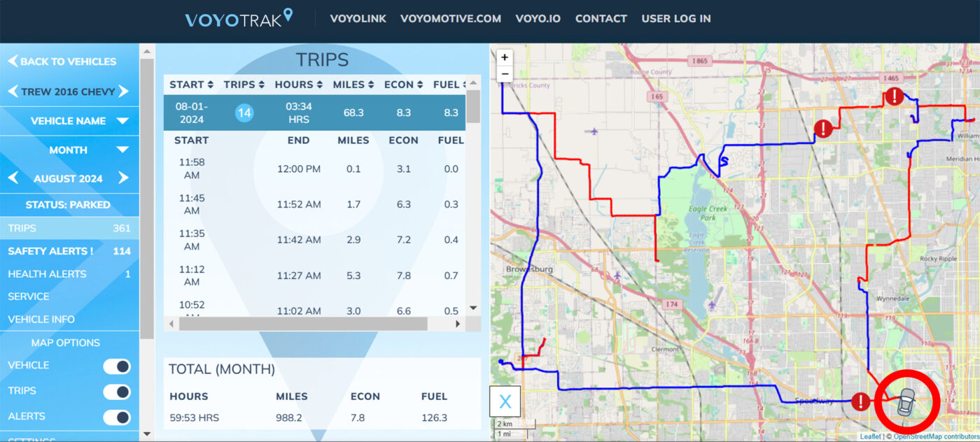
Task: Open OpenStreetMap contributors link
Action: pos(935,437)
